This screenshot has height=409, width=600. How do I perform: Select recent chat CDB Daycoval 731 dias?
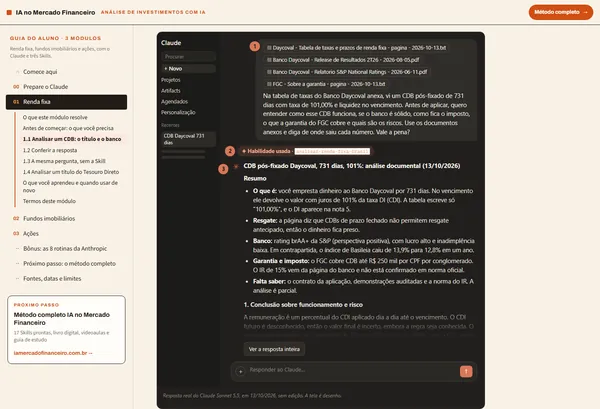(188, 139)
